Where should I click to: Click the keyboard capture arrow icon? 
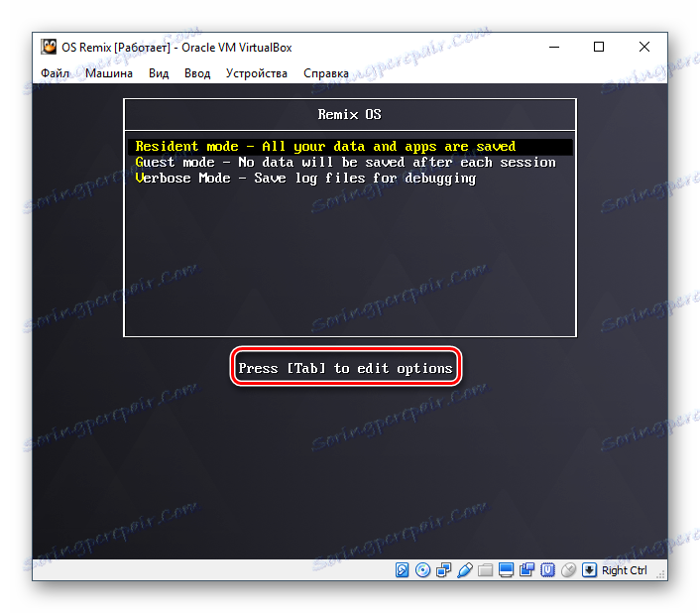pyautogui.click(x=589, y=570)
